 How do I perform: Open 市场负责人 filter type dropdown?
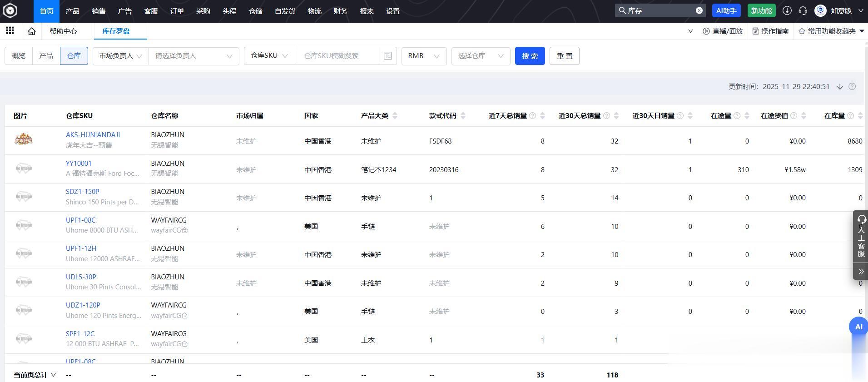(120, 56)
